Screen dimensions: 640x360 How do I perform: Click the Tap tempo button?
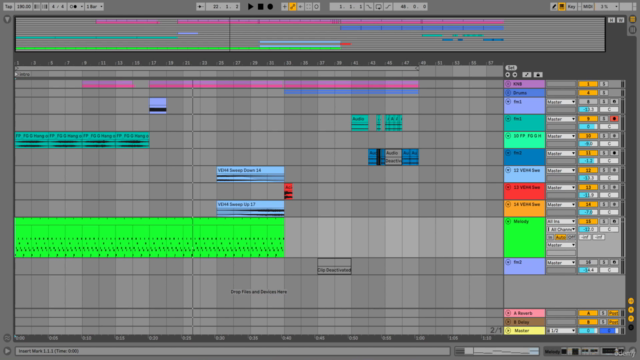9,7
